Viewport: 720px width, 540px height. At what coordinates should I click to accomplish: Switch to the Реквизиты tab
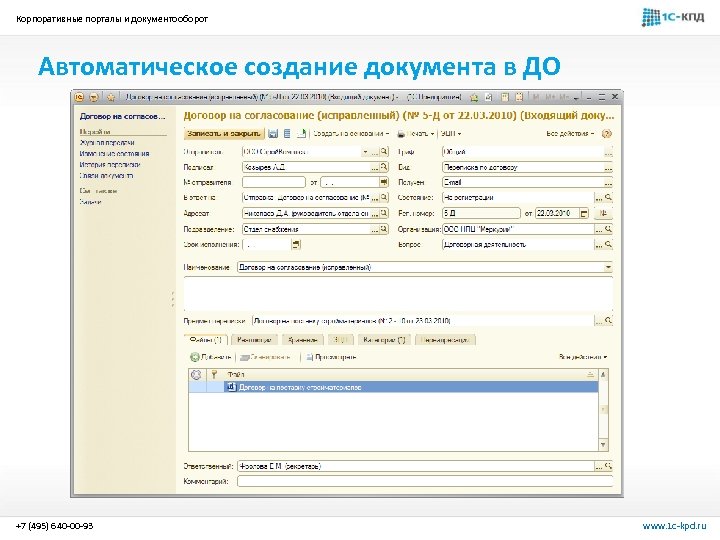click(x=254, y=340)
